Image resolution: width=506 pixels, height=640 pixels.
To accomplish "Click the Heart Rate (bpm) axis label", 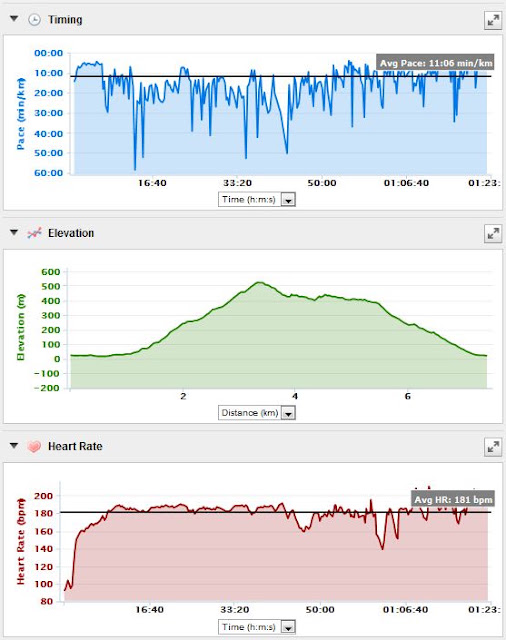I will [x=20, y=541].
